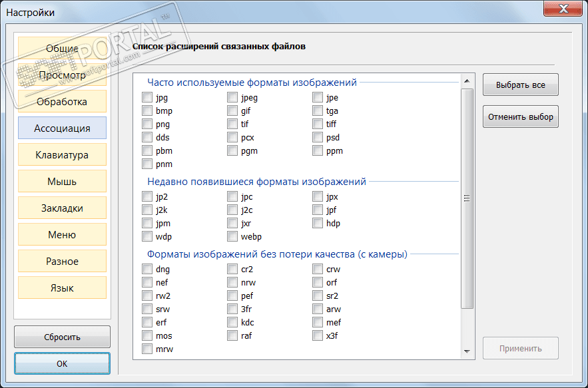
Task: Tick the jpeg extension checkbox
Action: pos(232,97)
